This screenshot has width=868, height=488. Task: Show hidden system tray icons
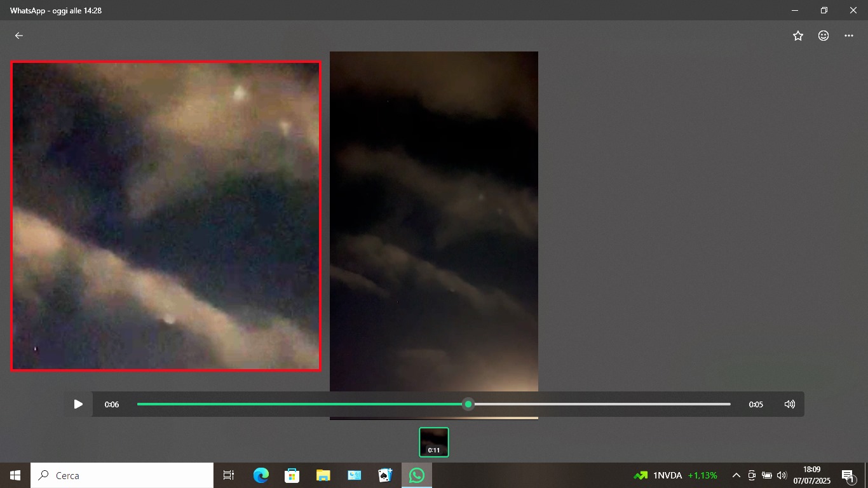(x=736, y=475)
